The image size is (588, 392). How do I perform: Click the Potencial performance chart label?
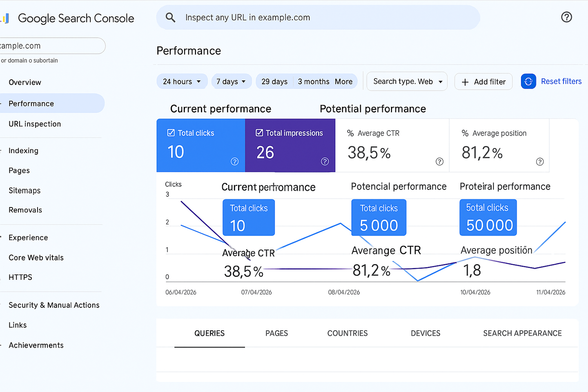(x=399, y=187)
